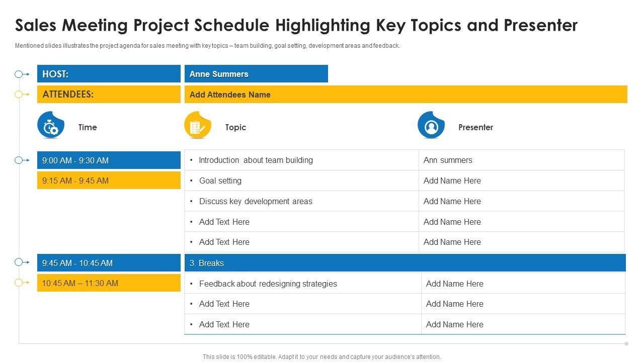The width and height of the screenshot is (644, 362).
Task: Click Feedback about redesigning strategies cell
Action: (x=303, y=284)
